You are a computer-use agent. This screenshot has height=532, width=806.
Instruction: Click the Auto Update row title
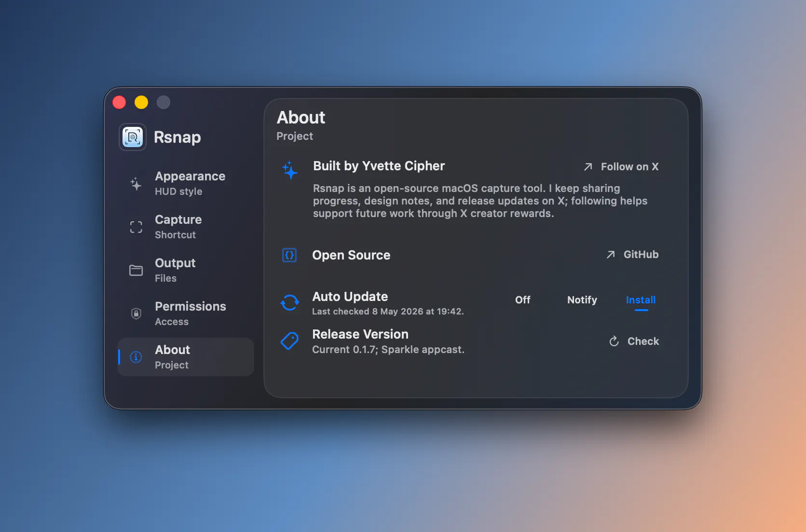(x=350, y=297)
